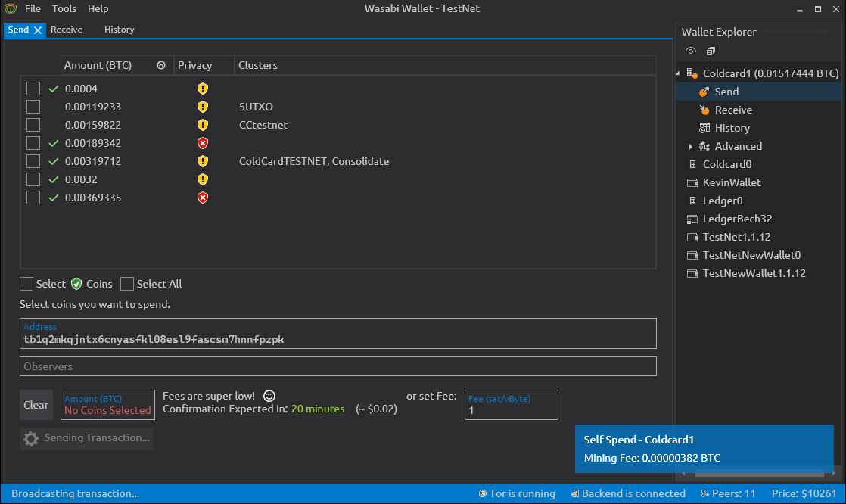Switch to the History tab
The image size is (846, 504).
119,30
